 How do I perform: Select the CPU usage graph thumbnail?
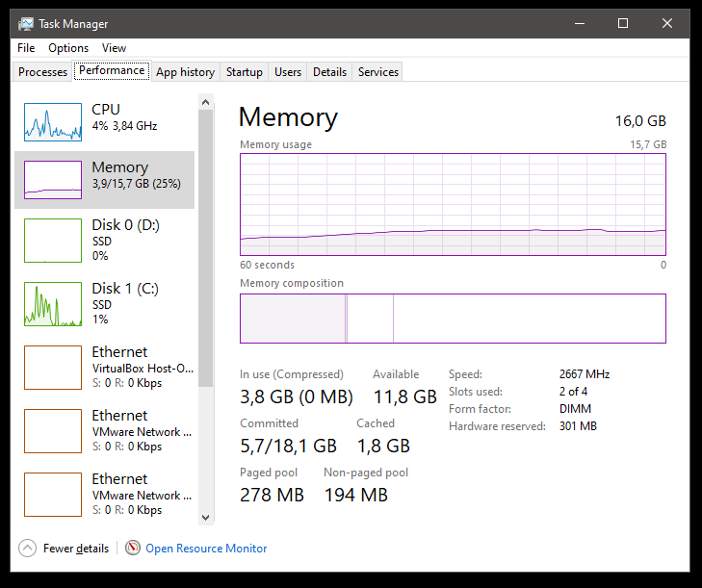[53, 122]
